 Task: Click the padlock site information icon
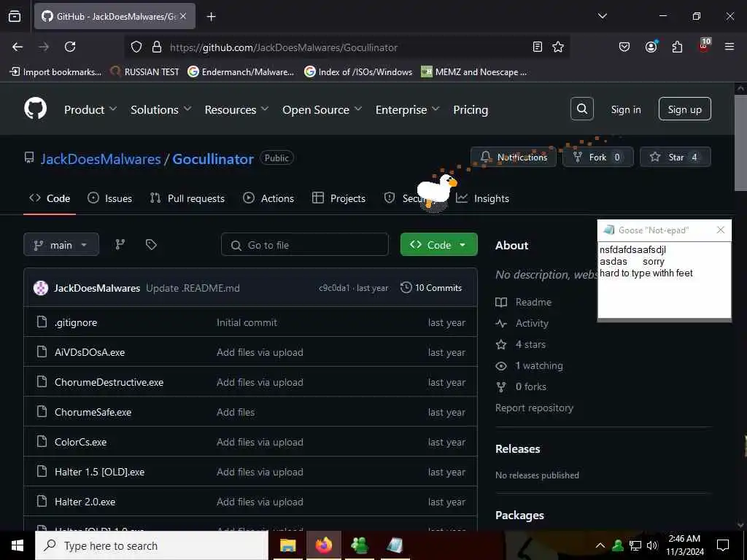(x=156, y=47)
